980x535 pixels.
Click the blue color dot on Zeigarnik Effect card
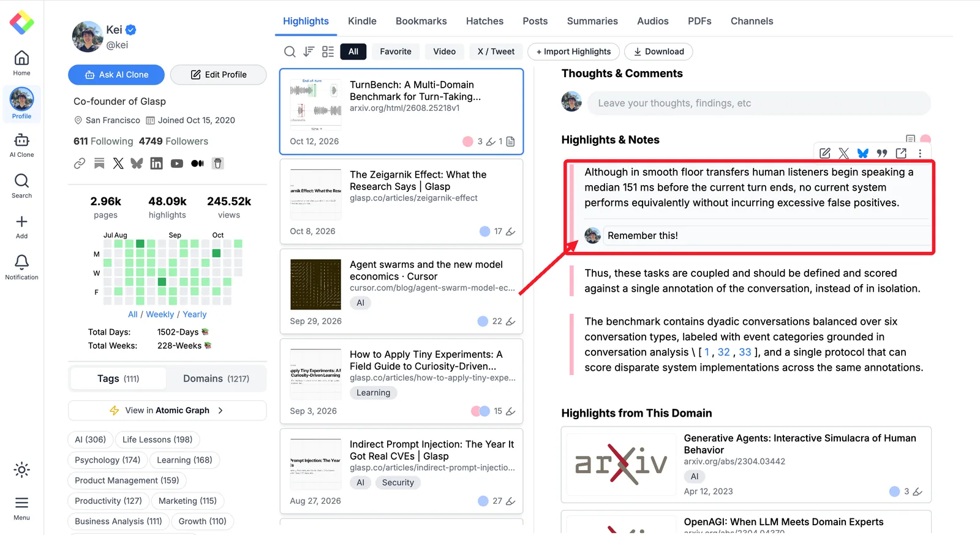[484, 231]
